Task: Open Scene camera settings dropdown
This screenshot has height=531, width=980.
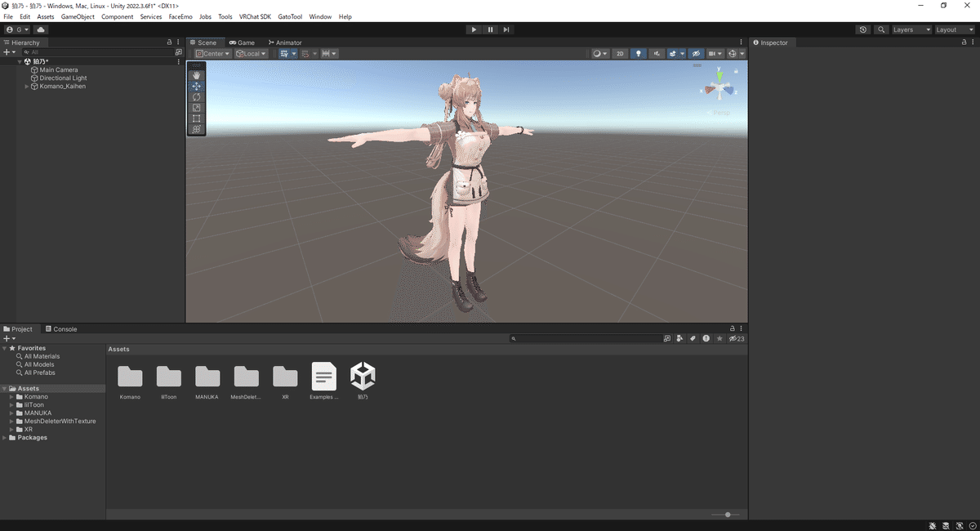Action: tap(715, 54)
